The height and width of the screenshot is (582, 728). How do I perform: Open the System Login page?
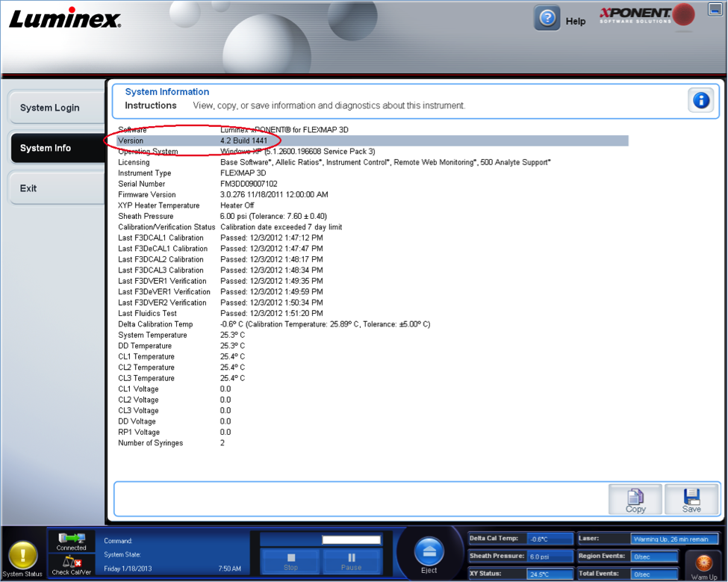tap(56, 108)
